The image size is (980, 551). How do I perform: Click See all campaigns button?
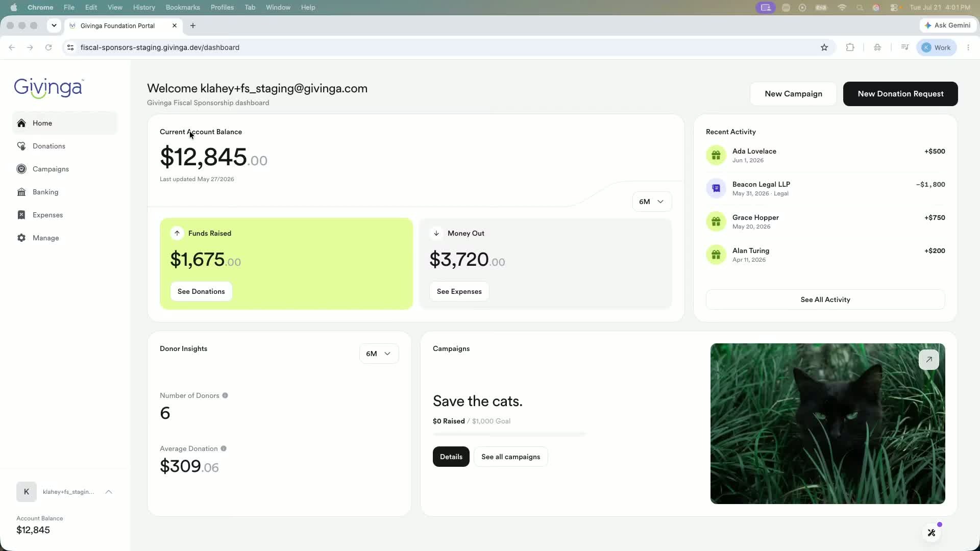coord(510,457)
